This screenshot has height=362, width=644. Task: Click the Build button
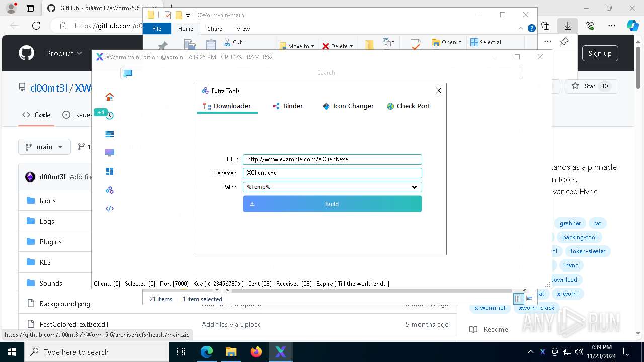(x=332, y=204)
